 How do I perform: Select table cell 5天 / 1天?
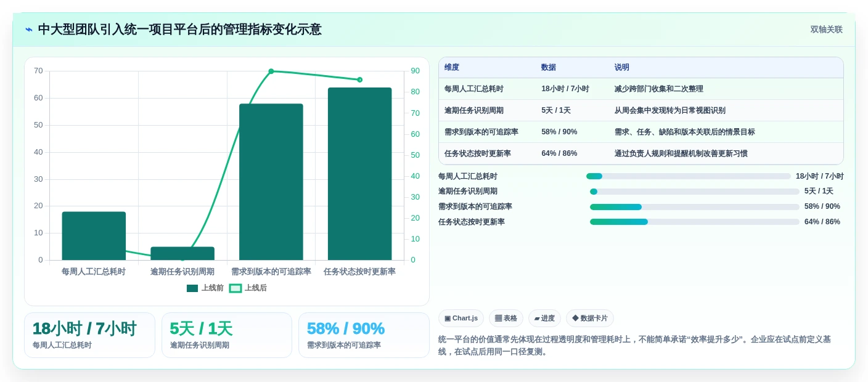point(556,110)
